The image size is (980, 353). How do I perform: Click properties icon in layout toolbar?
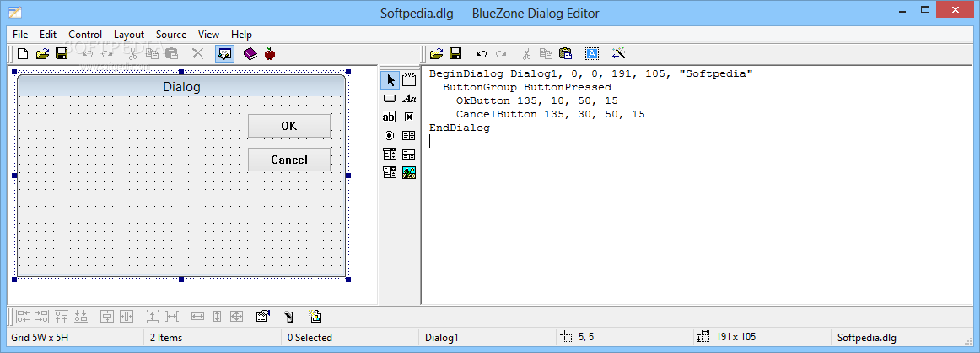pyautogui.click(x=262, y=316)
